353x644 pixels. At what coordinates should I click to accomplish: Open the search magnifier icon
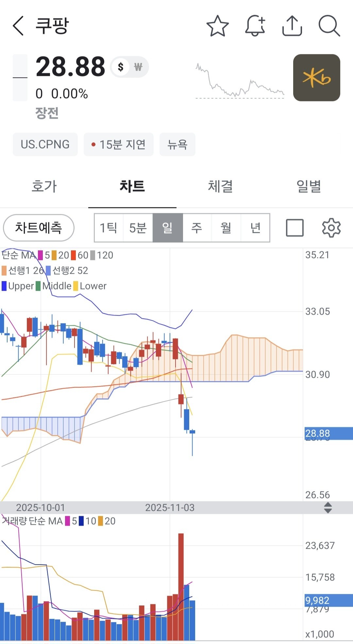[x=329, y=26]
